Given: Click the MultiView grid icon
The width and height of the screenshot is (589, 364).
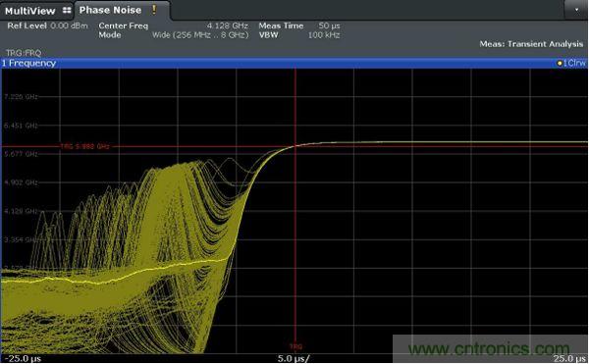Looking at the screenshot, I should [x=67, y=10].
